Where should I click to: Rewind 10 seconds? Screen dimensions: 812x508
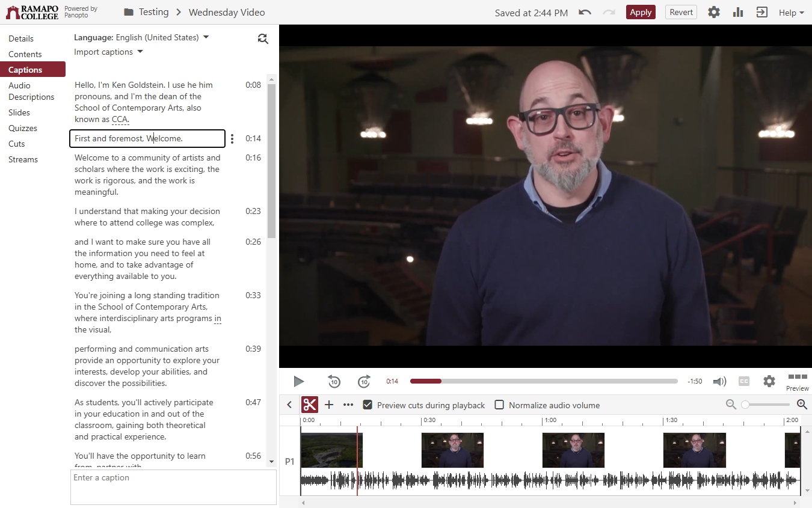tap(334, 381)
